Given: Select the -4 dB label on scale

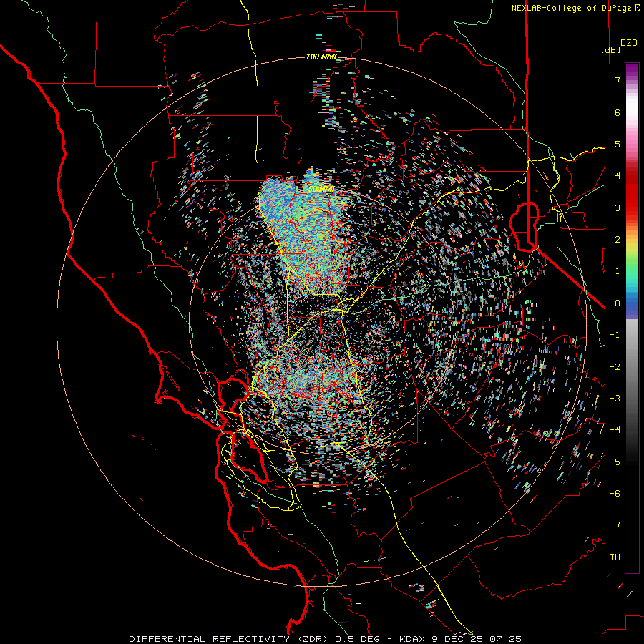Looking at the screenshot, I should (615, 430).
